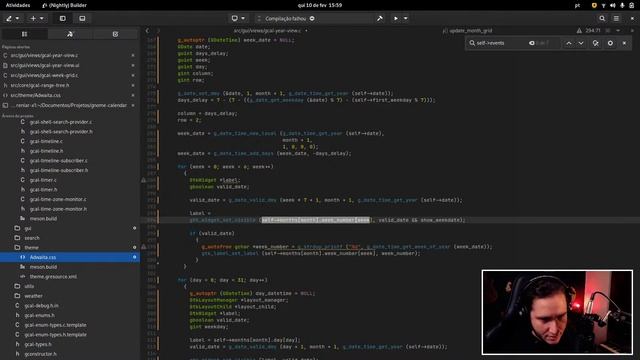Click the webcam overlay thumbnail
640x360 pixels.
[x=557, y=312]
